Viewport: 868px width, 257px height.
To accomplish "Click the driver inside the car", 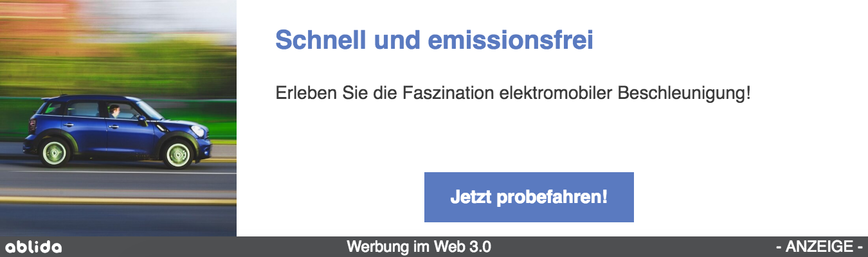I will (114, 111).
